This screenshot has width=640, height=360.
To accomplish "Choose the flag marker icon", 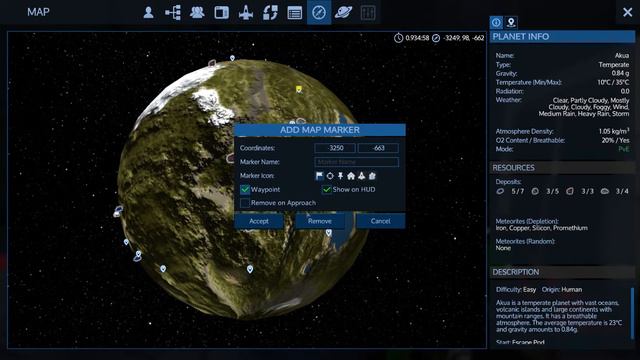I will [x=319, y=176].
